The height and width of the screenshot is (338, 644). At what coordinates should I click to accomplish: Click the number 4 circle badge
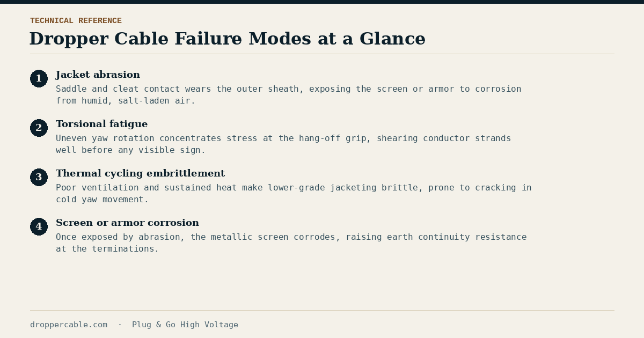tap(39, 227)
